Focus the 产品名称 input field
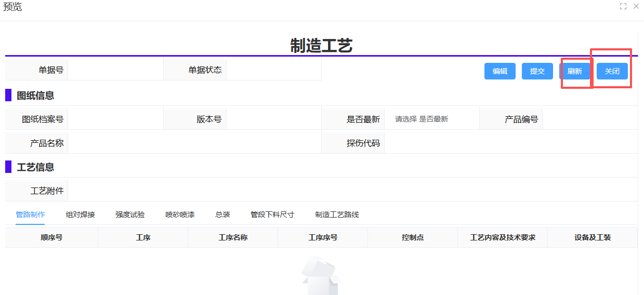The width and height of the screenshot is (644, 295). coord(194,143)
